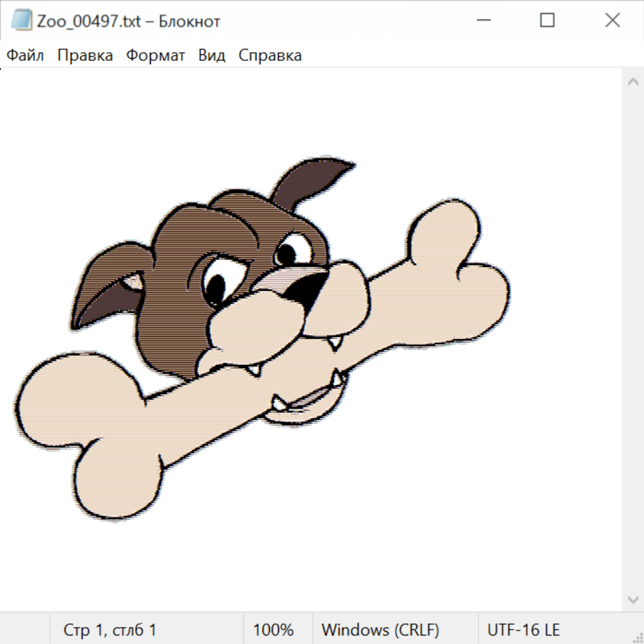
Task: Click the Notepad icon in the title bar
Action: 21,21
